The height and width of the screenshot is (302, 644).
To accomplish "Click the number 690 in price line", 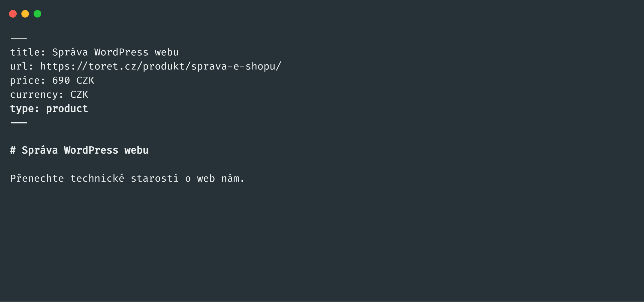I will click(x=61, y=80).
